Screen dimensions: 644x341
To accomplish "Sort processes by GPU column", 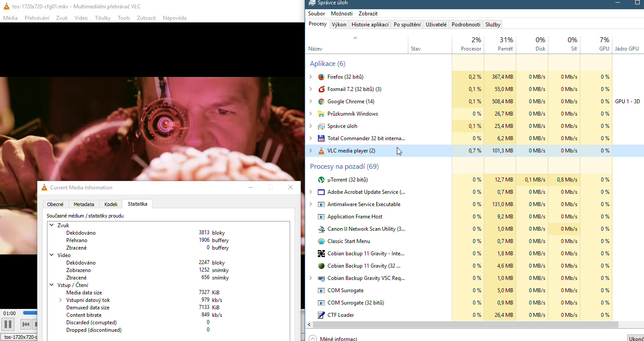I will (596, 44).
